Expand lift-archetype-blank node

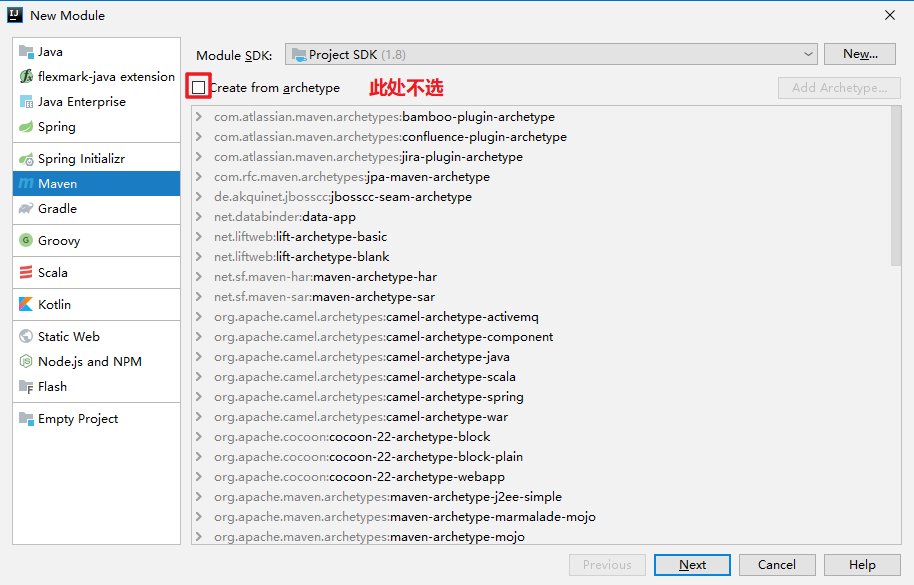click(199, 256)
